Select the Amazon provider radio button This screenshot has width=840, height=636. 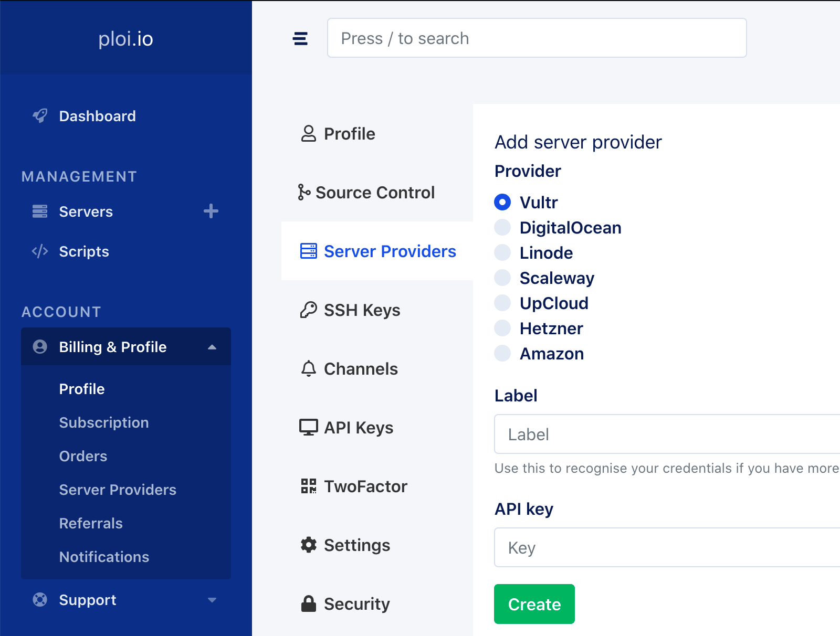502,353
